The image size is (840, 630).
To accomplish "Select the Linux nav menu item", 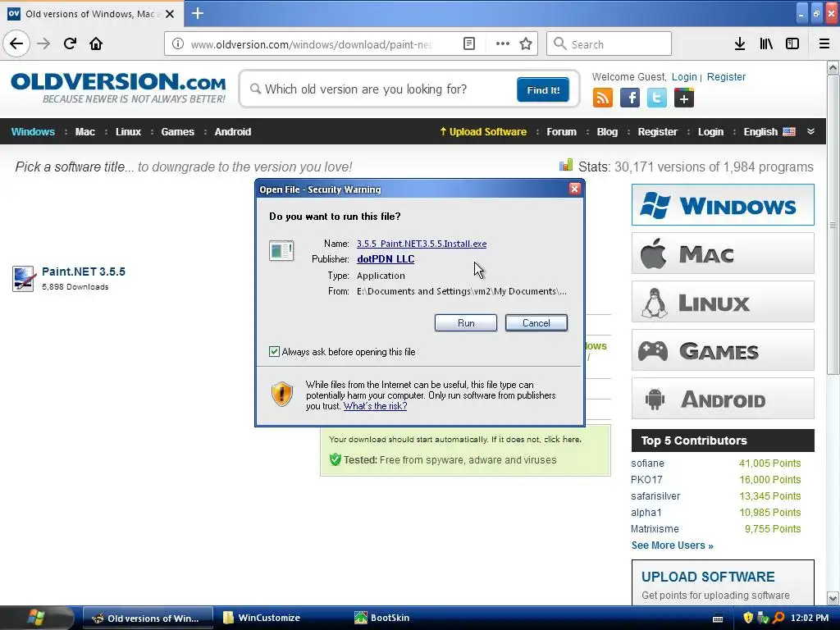I will [128, 132].
